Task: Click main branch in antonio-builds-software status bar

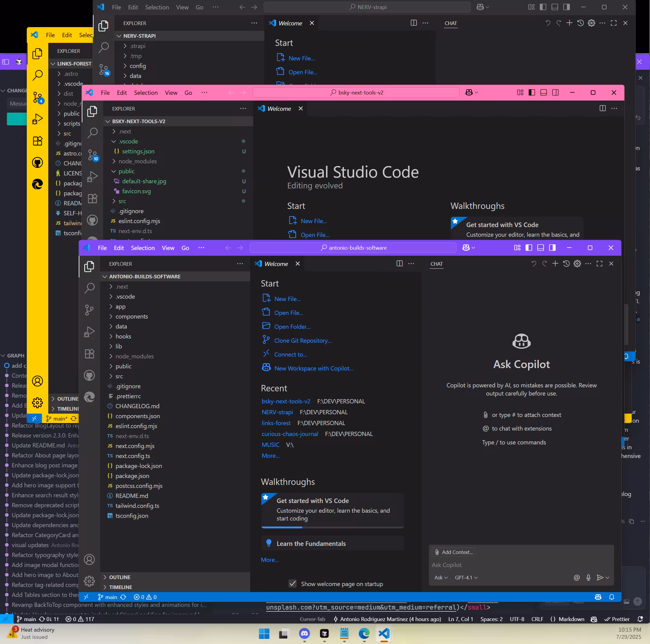Action: click(x=108, y=597)
